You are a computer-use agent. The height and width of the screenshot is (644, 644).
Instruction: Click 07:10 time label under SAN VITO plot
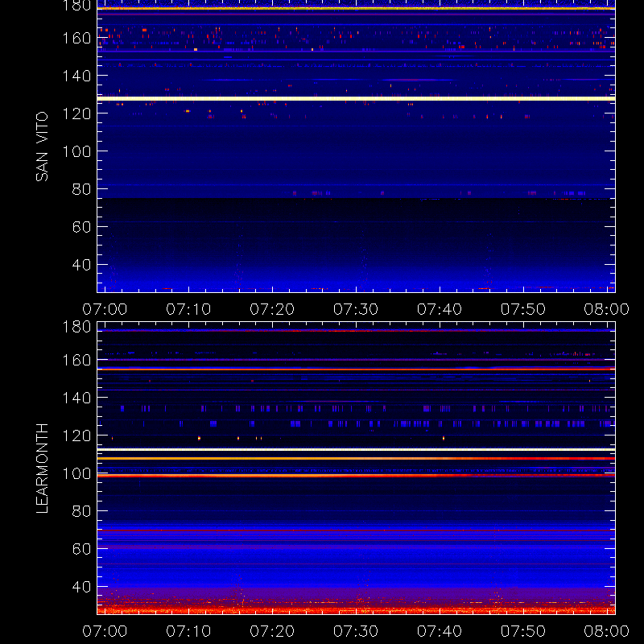(188, 309)
